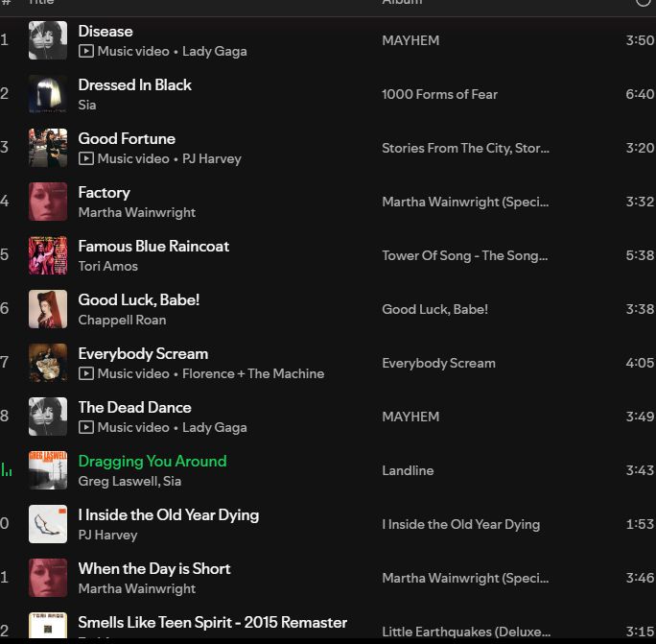The height and width of the screenshot is (644, 656).
Task: Open artist PJ Harvey under Good Fortune
Action: 212,159
